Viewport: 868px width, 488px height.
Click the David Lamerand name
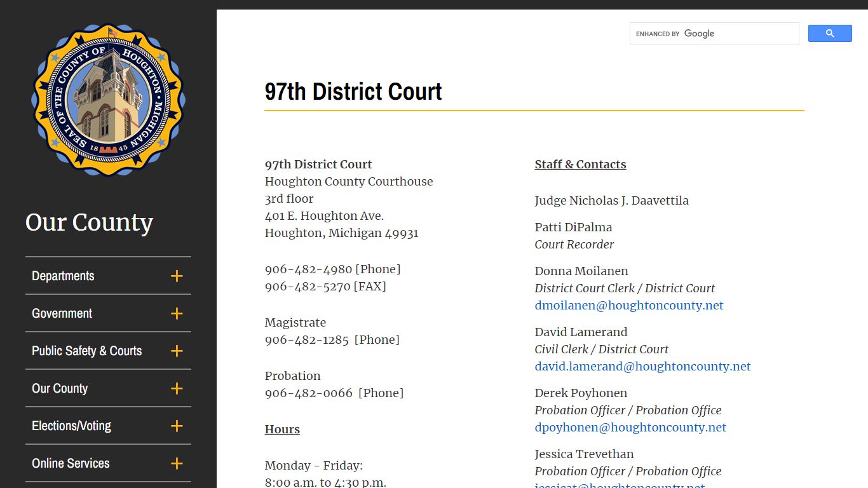click(x=581, y=332)
